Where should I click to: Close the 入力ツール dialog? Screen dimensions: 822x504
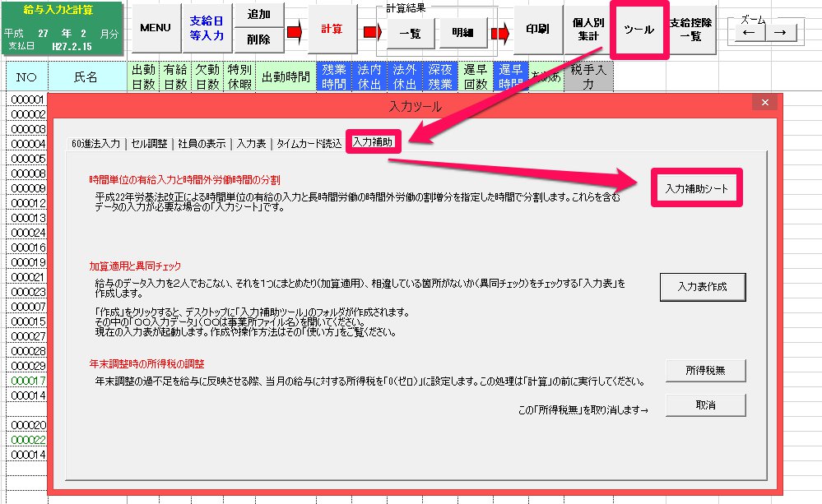pyautogui.click(x=765, y=103)
